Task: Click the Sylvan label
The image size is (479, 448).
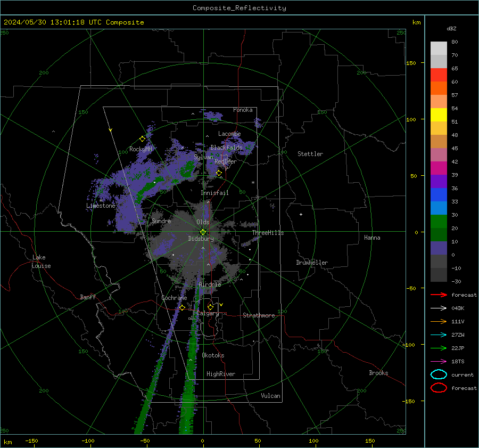Action: coord(203,157)
